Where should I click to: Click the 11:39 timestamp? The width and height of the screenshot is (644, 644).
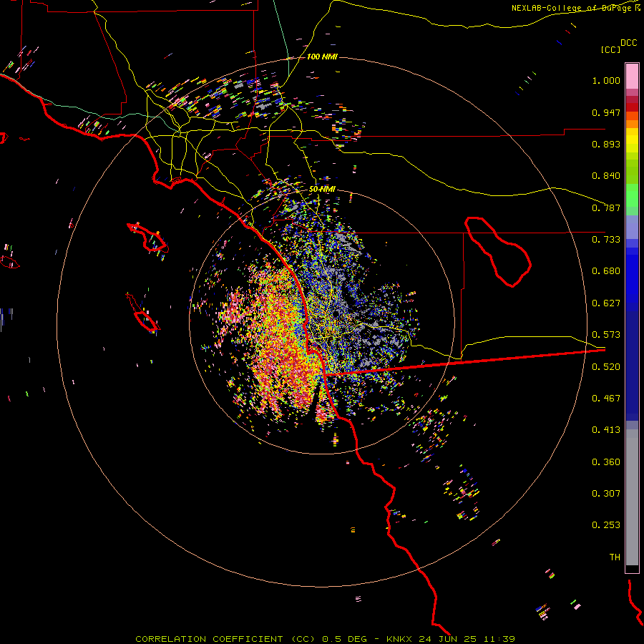pyautogui.click(x=498, y=639)
